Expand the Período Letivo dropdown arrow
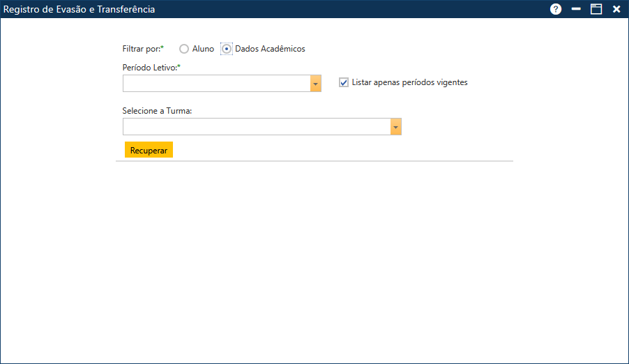Viewport: 629px width, 364px height. 316,84
